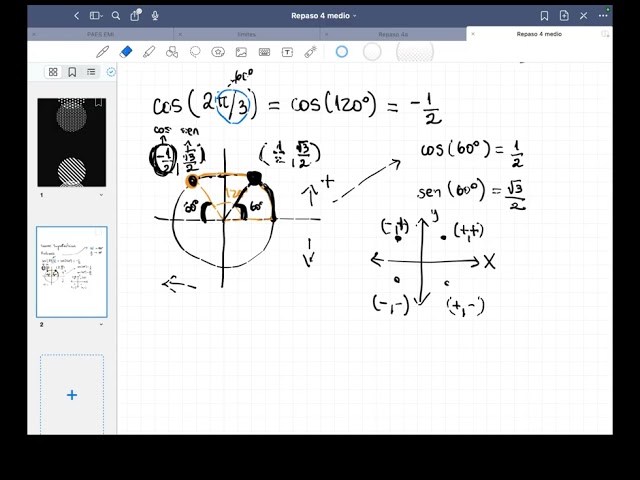
Task: Choose the blue ring eraser size
Action: [x=342, y=52]
